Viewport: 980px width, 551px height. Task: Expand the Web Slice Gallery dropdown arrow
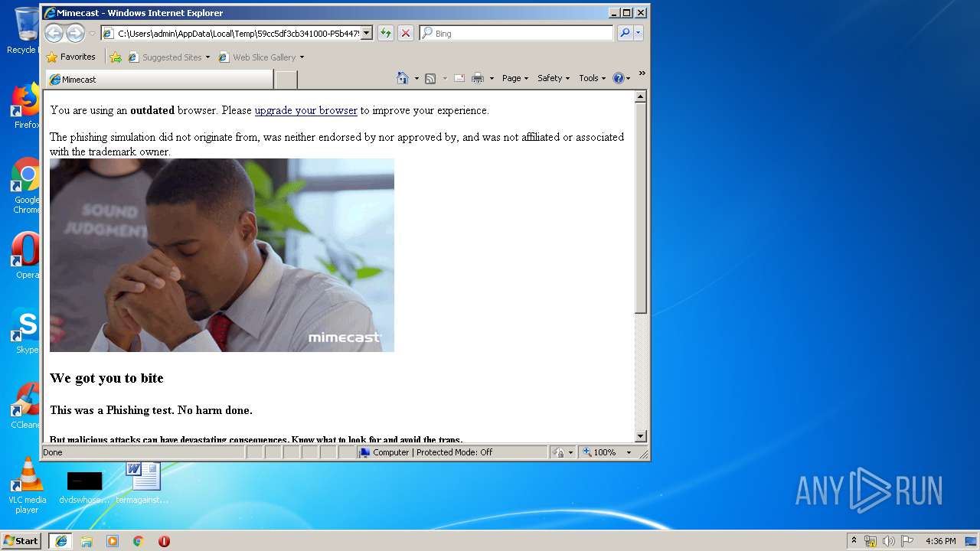point(302,57)
